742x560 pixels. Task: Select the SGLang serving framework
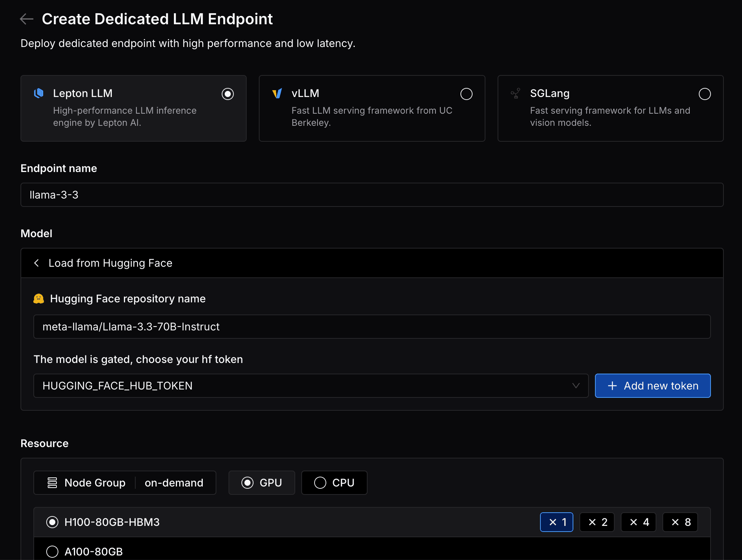pyautogui.click(x=704, y=93)
